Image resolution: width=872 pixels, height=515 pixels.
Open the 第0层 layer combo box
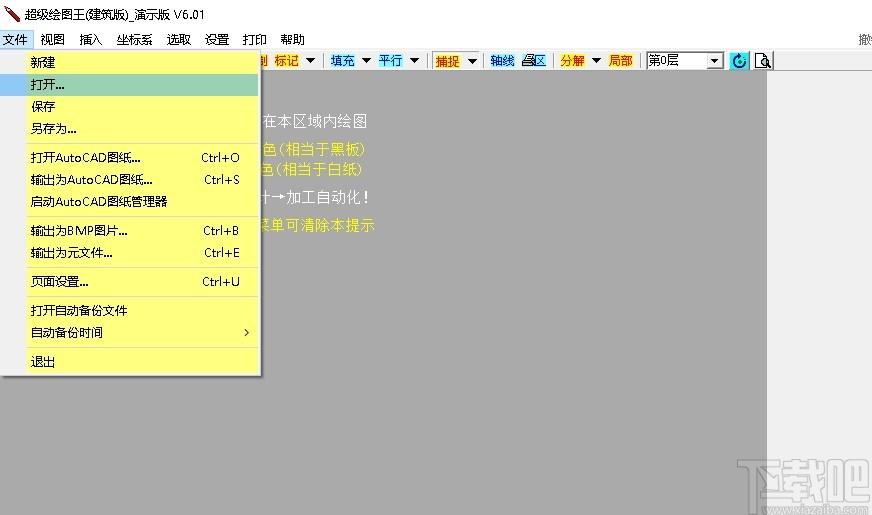685,61
